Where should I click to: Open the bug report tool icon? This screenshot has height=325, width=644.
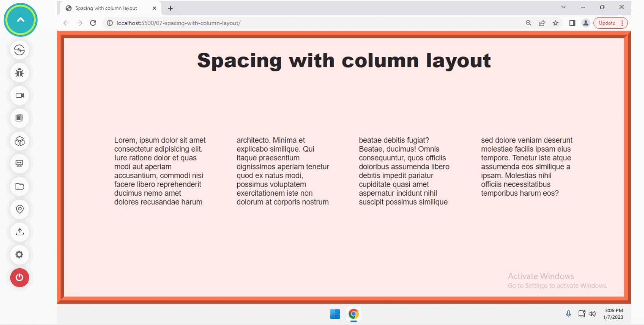20,73
